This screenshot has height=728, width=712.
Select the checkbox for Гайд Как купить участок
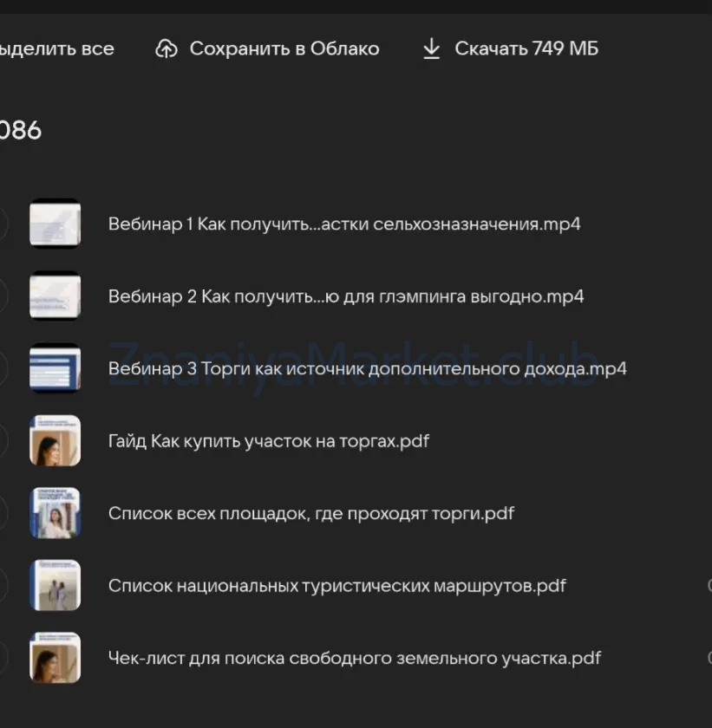click(3, 440)
